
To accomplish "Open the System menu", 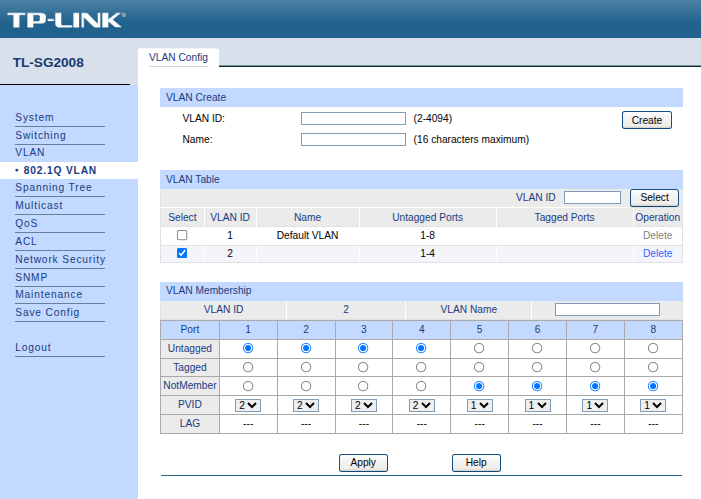I will 34,117.
